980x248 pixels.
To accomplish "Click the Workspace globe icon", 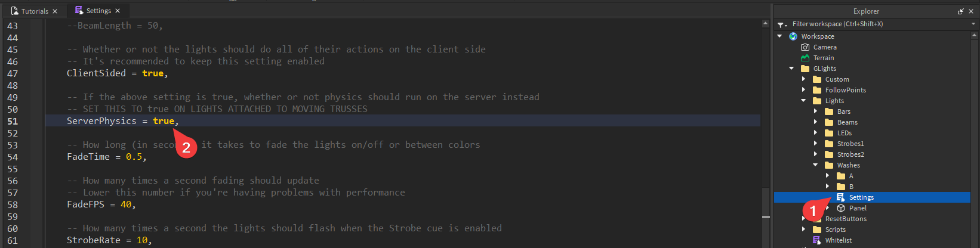I will tap(793, 36).
